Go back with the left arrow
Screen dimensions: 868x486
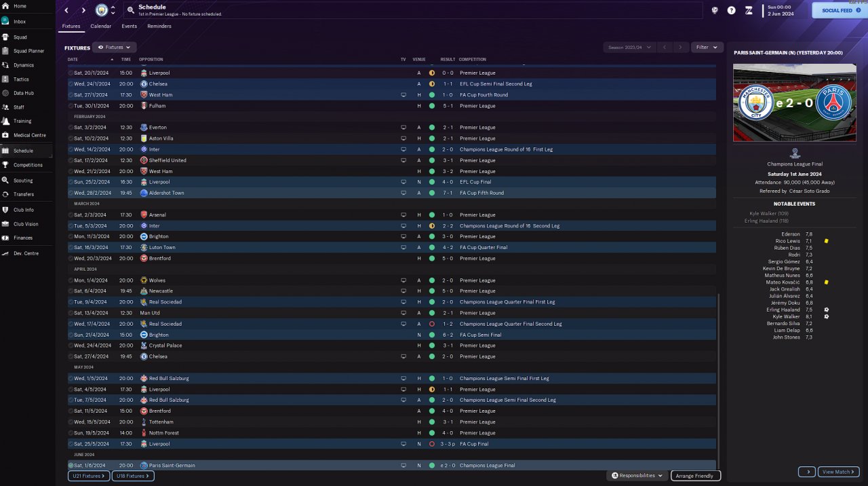66,10
